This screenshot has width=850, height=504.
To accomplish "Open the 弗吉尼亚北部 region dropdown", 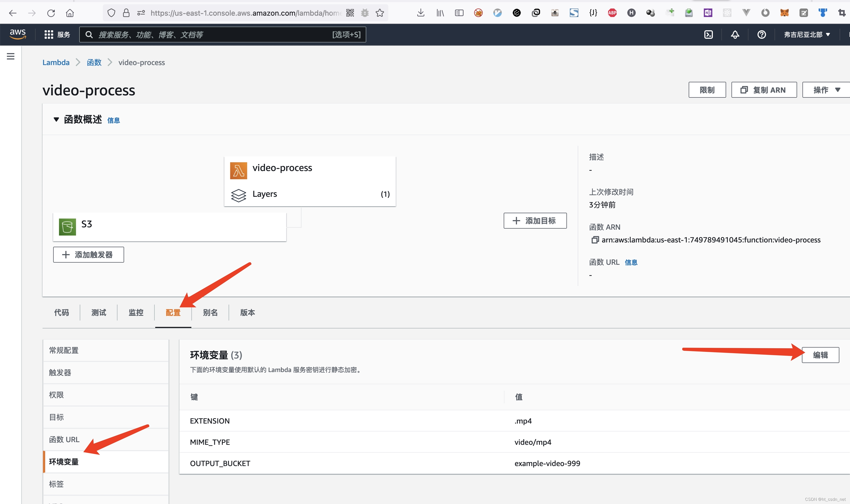I will click(807, 34).
